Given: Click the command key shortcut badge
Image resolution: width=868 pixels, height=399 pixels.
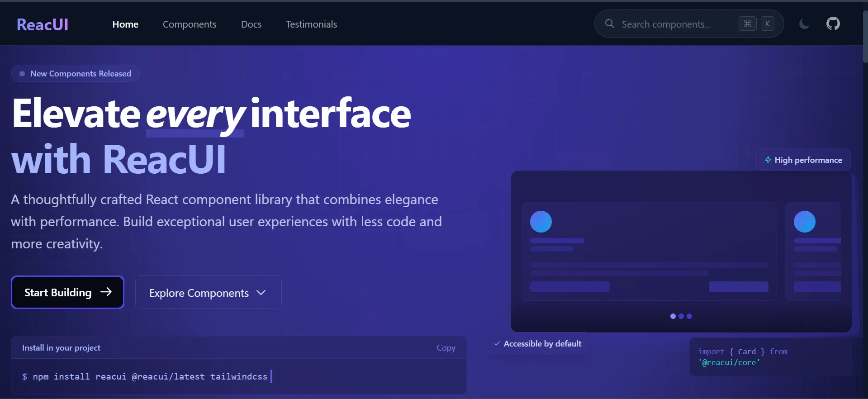Looking at the screenshot, I should point(748,24).
